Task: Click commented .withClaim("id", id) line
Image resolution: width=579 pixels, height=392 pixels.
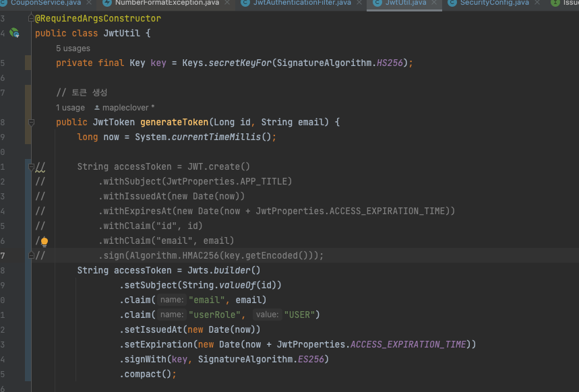Action: (x=150, y=226)
